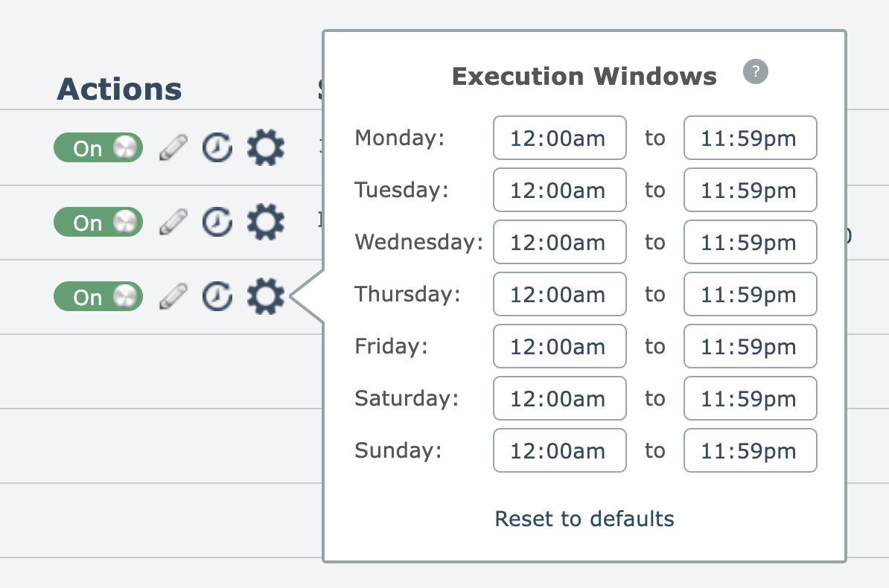Click the clock schedule icon in second row

point(217,222)
